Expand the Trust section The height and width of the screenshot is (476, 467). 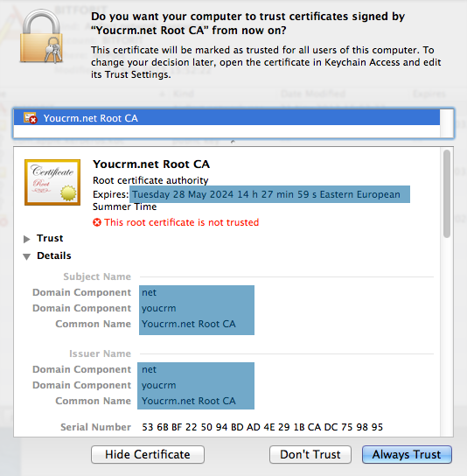point(27,239)
